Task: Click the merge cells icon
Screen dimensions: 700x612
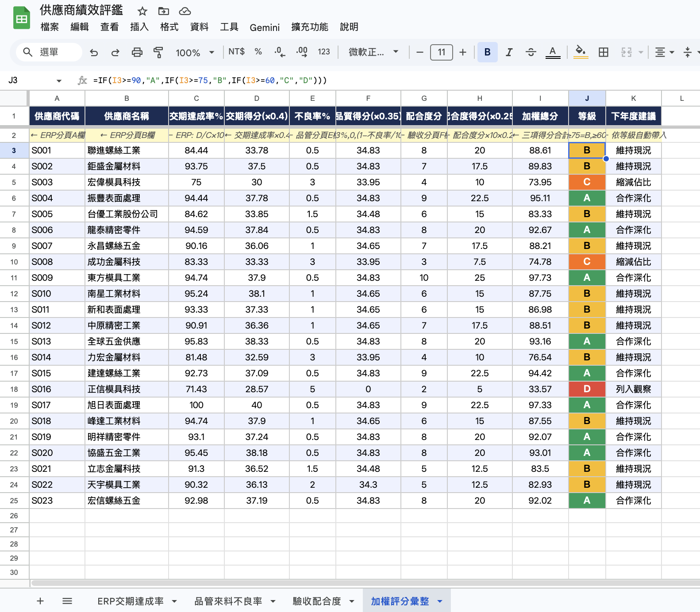Action: (627, 52)
